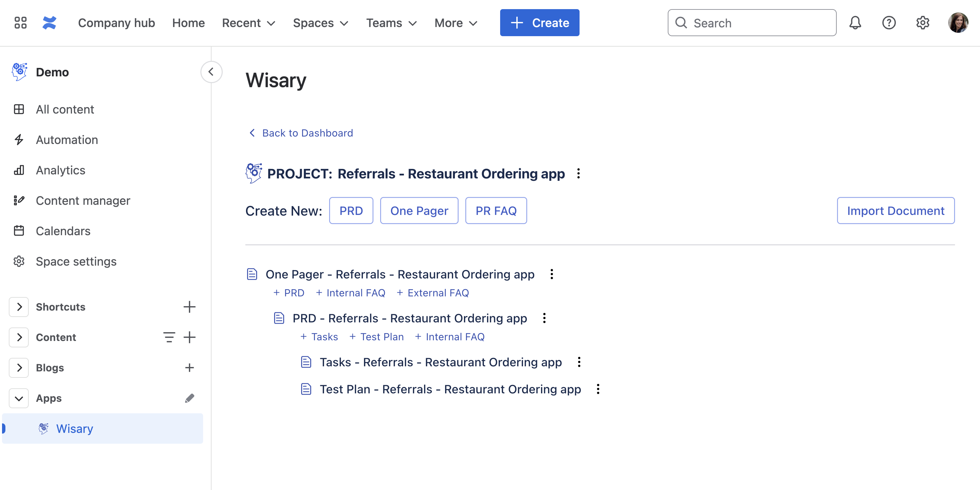980x490 pixels.
Task: Click the pencil edit icon beside Apps
Action: click(x=190, y=398)
